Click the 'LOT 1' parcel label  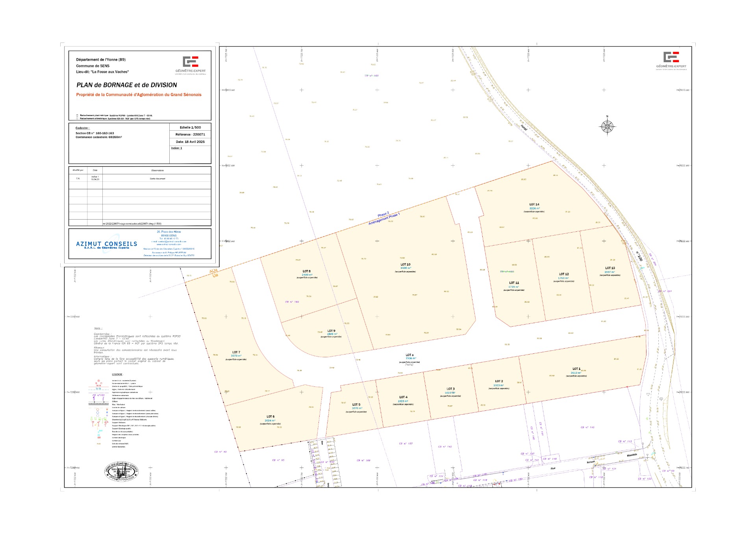[x=576, y=369]
